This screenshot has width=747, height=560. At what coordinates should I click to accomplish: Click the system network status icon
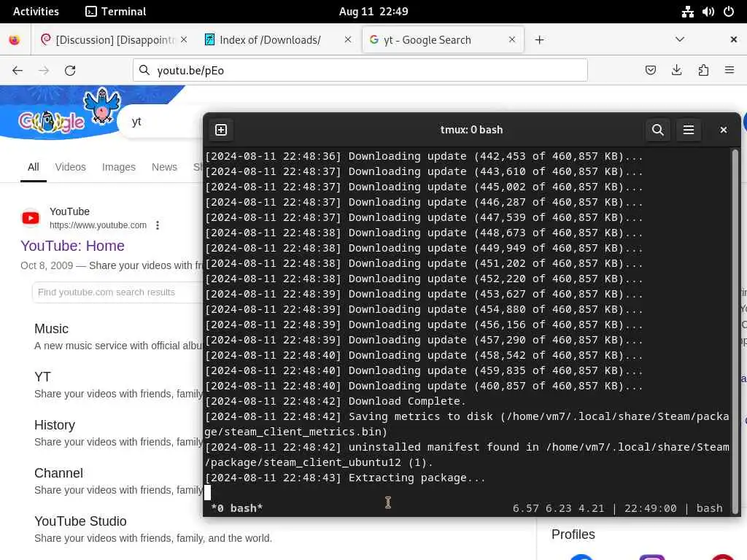[687, 12]
